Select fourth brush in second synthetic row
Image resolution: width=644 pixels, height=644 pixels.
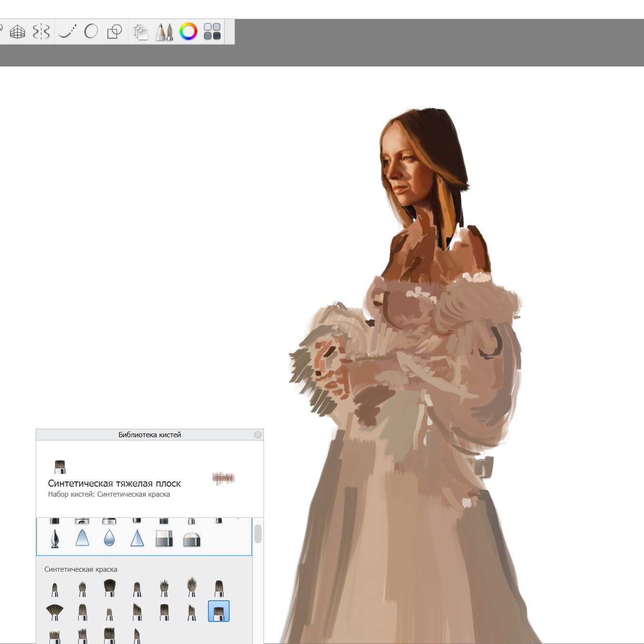click(x=137, y=612)
